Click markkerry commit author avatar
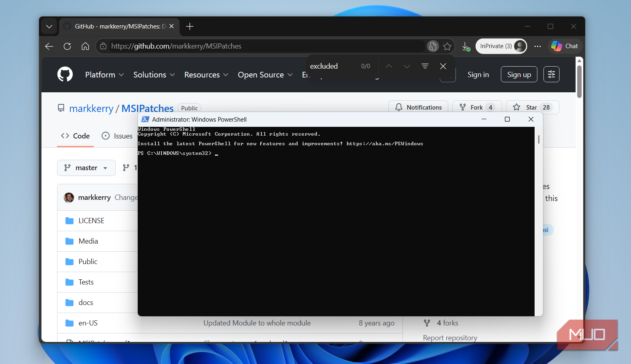Image resolution: width=631 pixels, height=364 pixels. click(x=69, y=197)
